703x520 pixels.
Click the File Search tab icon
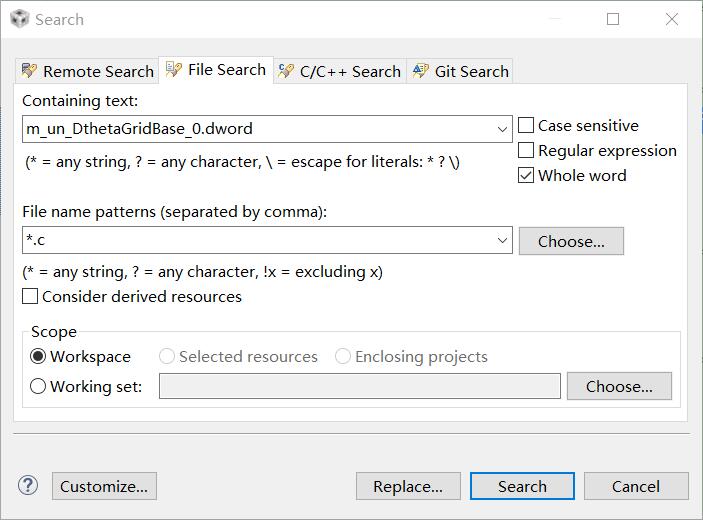click(174, 69)
